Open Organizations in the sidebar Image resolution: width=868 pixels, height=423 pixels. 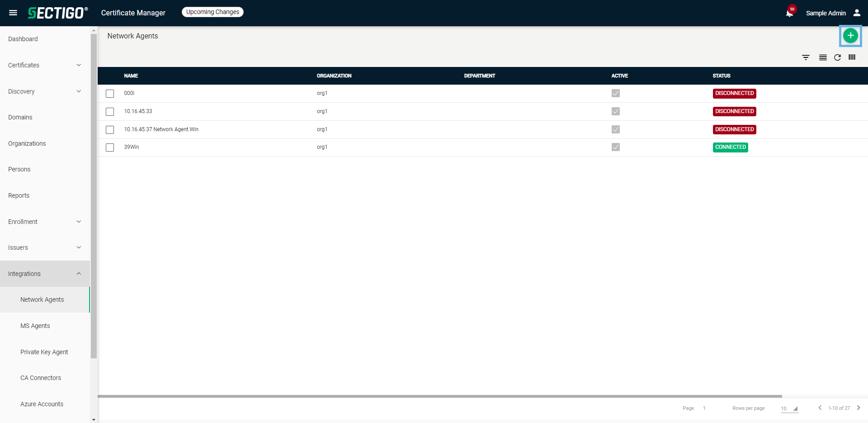[x=27, y=143]
